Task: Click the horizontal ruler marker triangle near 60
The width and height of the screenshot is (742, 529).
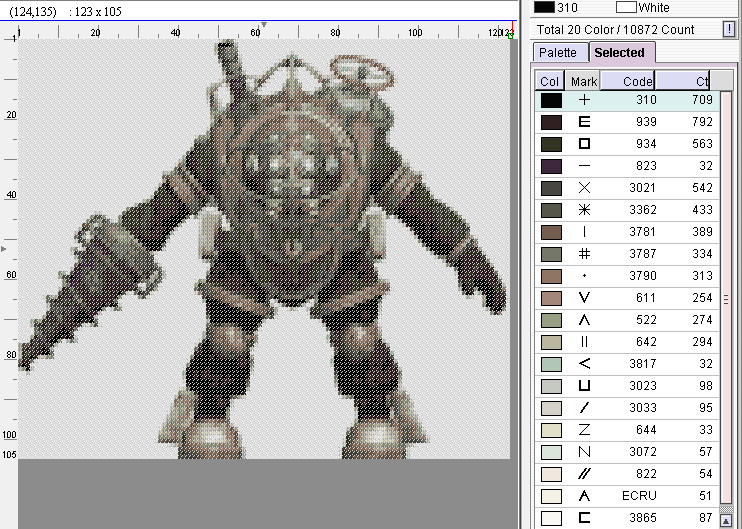Action: tap(264, 25)
